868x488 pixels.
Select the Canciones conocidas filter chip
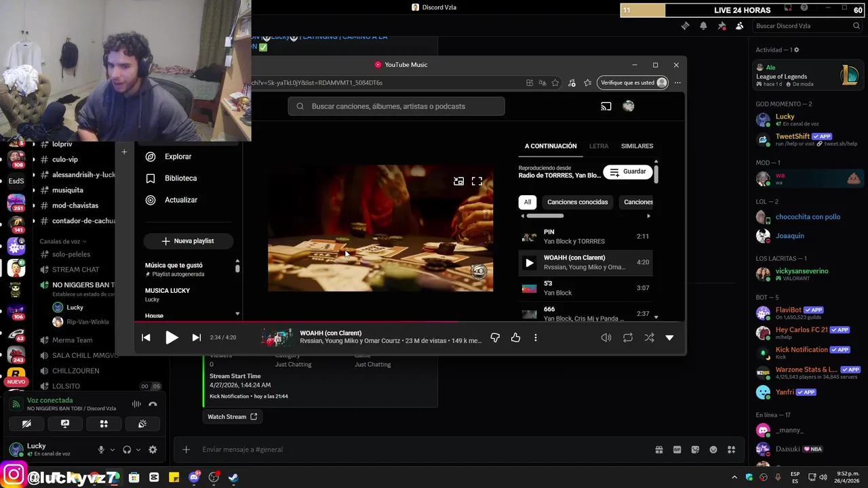click(x=577, y=202)
